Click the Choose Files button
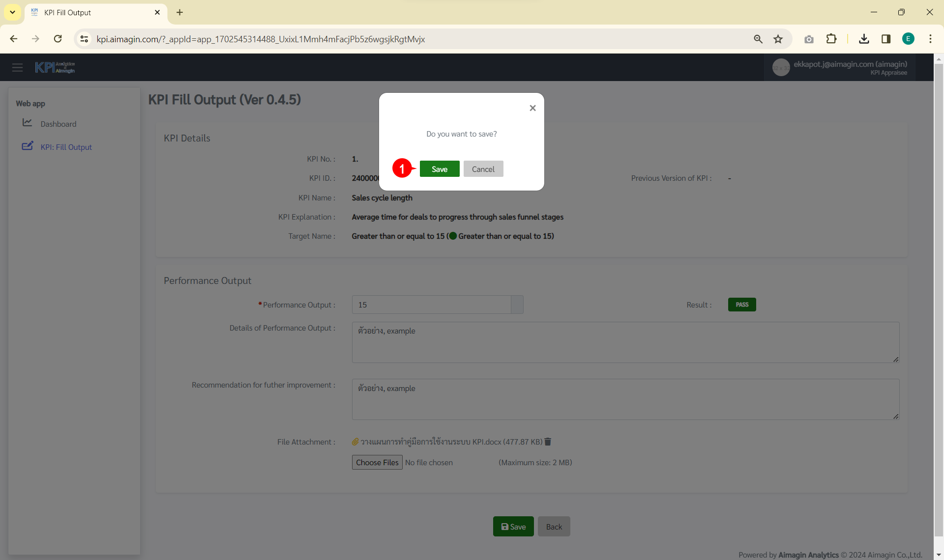 coord(377,462)
